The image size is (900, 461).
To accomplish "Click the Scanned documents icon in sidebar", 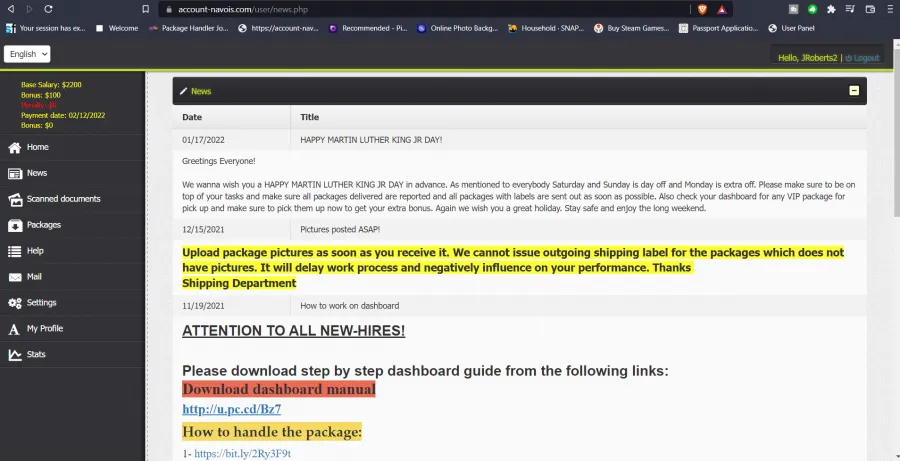I will pos(15,199).
